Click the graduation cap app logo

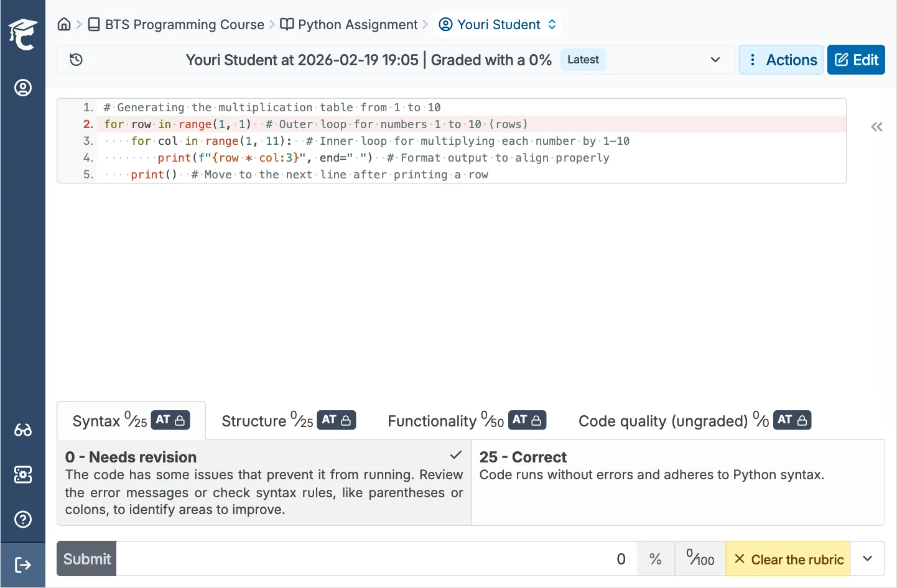pos(23,34)
